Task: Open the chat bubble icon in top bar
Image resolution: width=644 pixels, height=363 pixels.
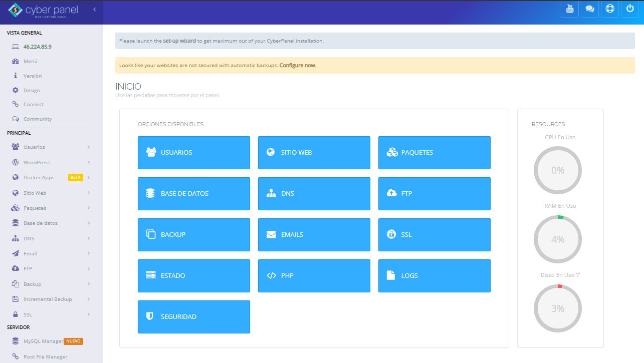Action: click(589, 9)
